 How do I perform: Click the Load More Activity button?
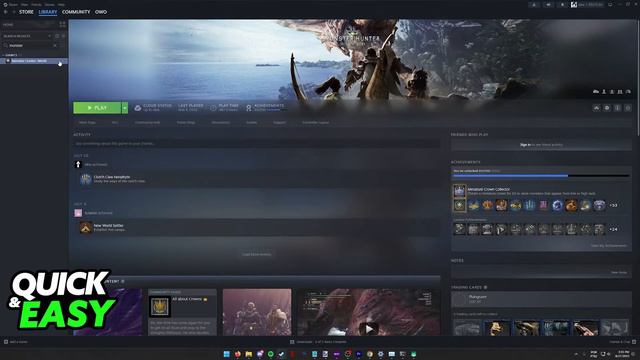pos(256,254)
